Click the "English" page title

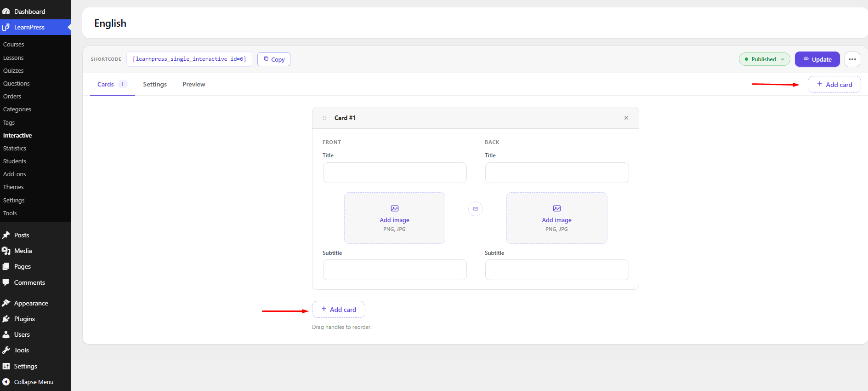click(x=110, y=23)
